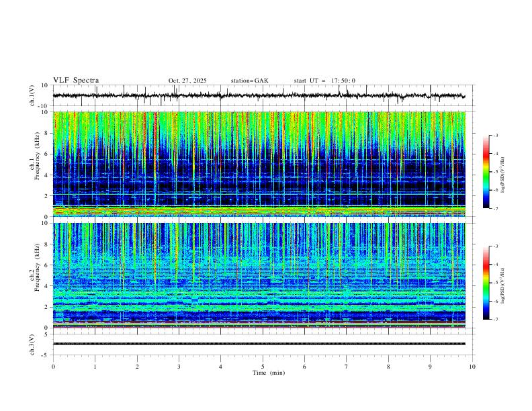532x411 pixels.
Task: Select the date "Oct. 27, 2025"
Action: tap(187, 81)
